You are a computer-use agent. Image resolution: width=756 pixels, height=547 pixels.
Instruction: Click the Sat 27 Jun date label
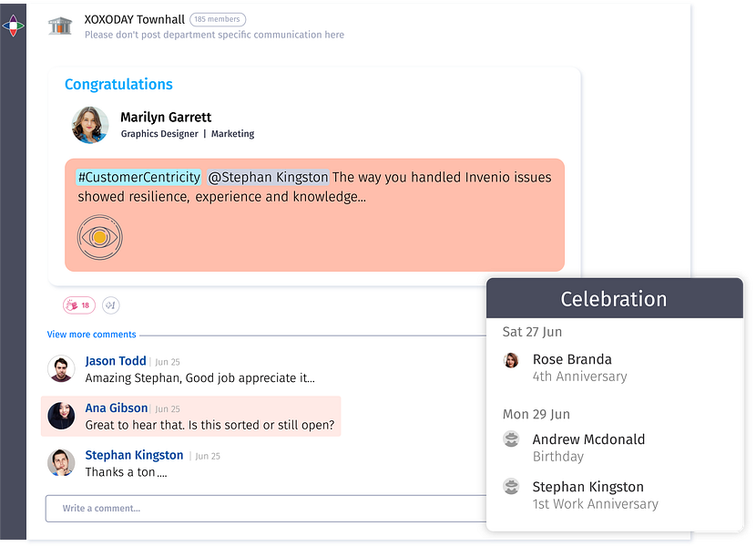[x=532, y=332]
